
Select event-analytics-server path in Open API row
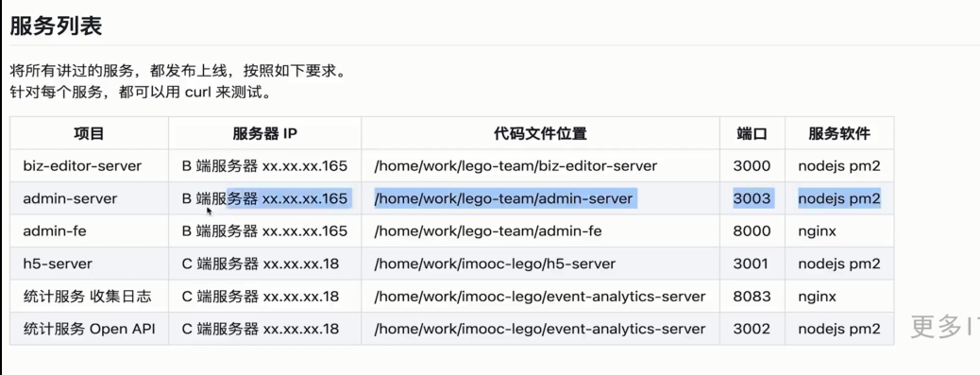[539, 329]
